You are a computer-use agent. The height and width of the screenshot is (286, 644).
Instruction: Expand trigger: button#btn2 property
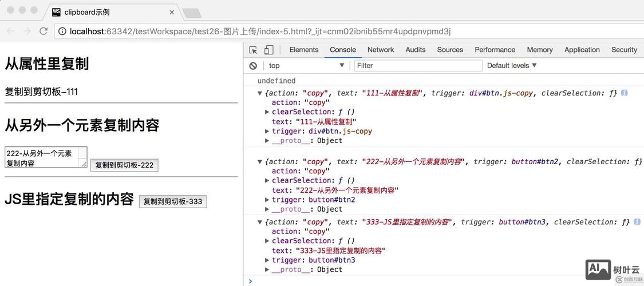pos(267,200)
